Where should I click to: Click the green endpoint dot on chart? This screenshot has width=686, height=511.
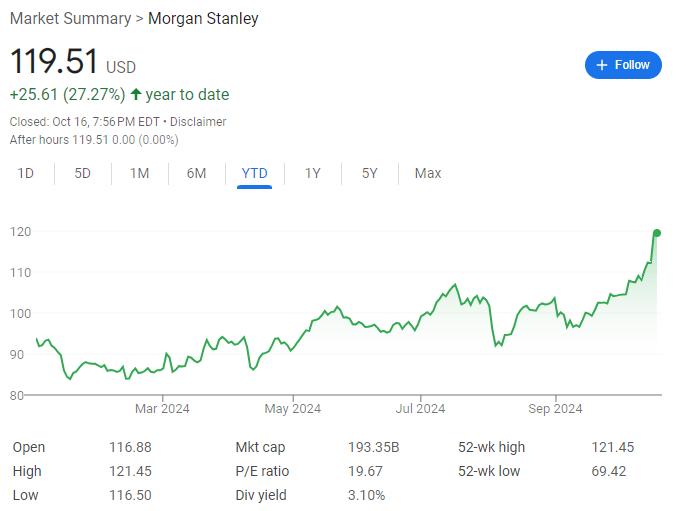pyautogui.click(x=657, y=233)
